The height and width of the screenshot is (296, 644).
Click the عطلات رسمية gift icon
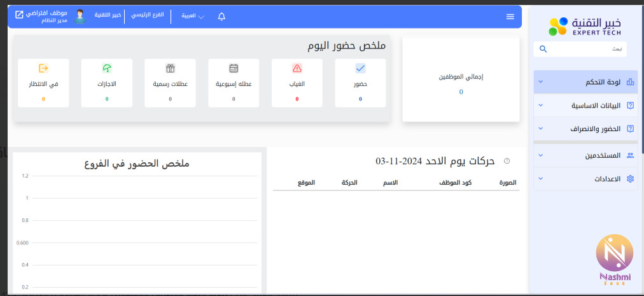170,69
